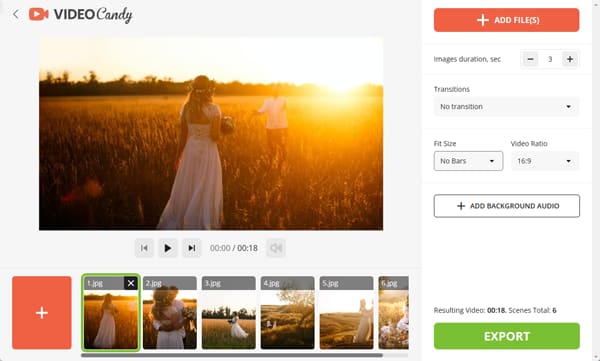Click ADD BACKGROUND AUDIO button
Screen dimensions: 600x361
point(507,206)
